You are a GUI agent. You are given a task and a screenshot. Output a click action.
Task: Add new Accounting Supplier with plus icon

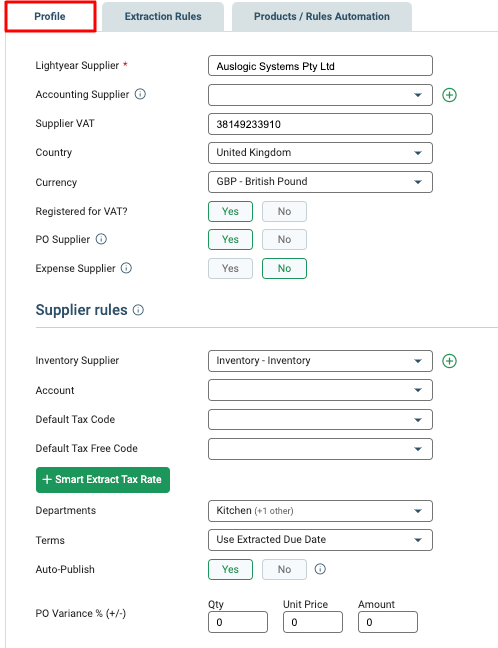[449, 95]
